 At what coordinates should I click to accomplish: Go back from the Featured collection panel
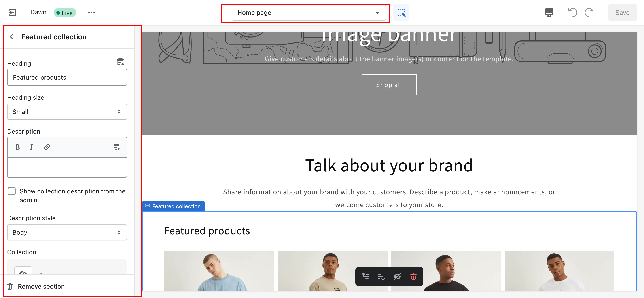(11, 37)
